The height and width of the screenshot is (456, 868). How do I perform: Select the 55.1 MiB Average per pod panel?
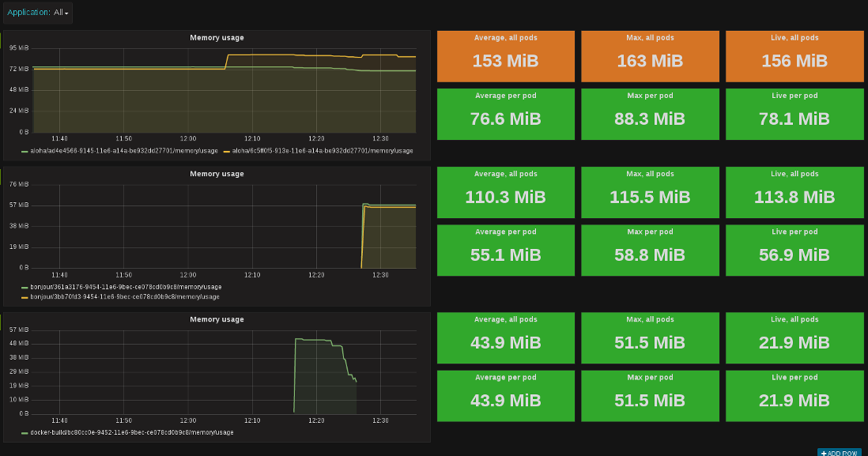pos(506,251)
